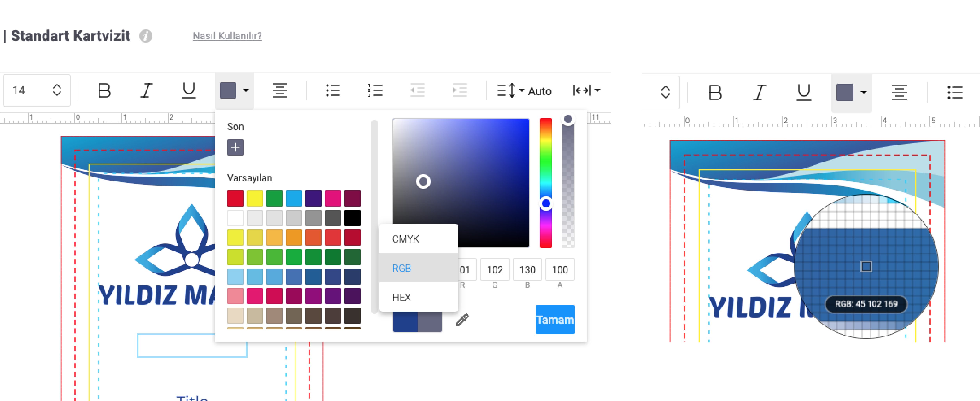Confirm color with Tamam button
980x401 pixels.
pyautogui.click(x=555, y=320)
